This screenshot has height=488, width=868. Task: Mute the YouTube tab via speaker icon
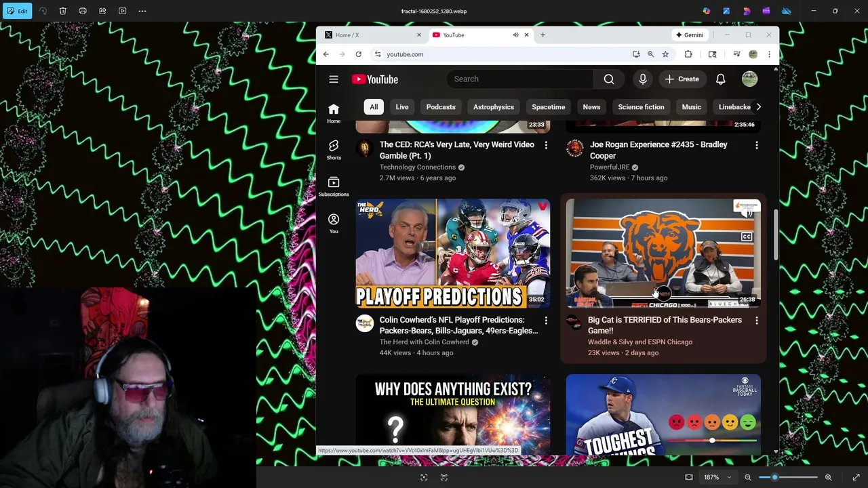coord(515,35)
